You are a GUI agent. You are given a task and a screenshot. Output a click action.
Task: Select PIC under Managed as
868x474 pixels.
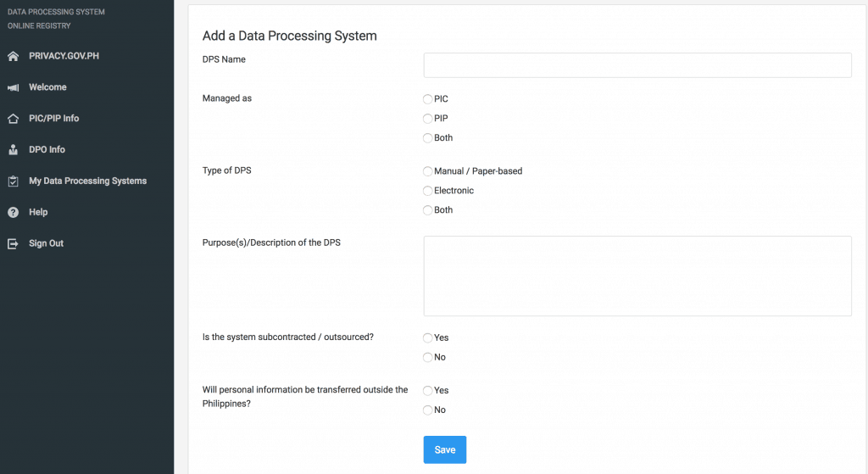tap(428, 99)
